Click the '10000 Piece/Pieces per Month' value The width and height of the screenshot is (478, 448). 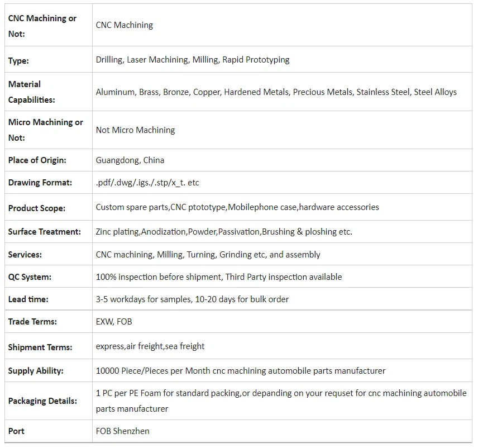pyautogui.click(x=241, y=370)
